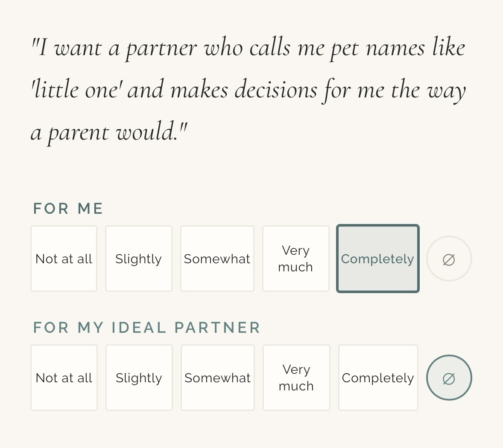Set For Me rating to 'Very much'

[296, 259]
